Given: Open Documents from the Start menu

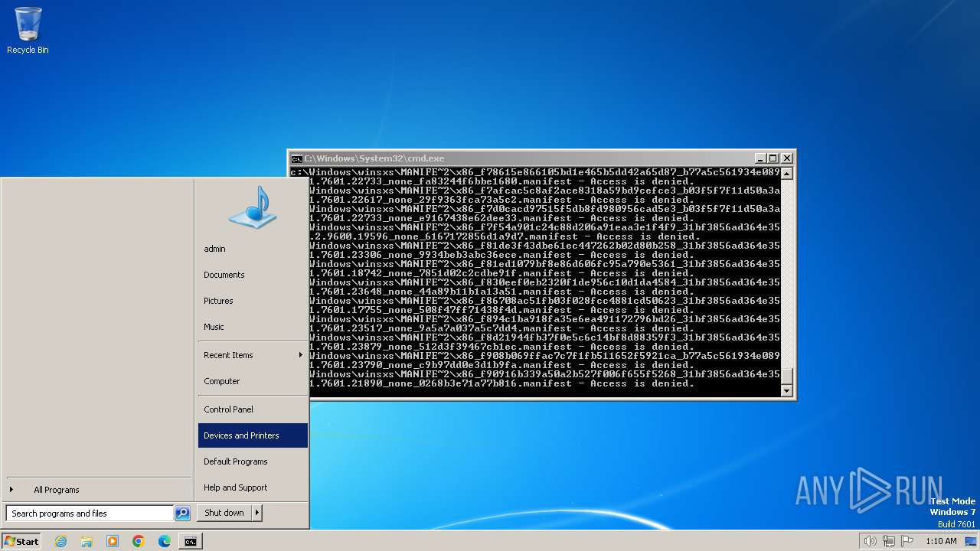Looking at the screenshot, I should point(253,275).
